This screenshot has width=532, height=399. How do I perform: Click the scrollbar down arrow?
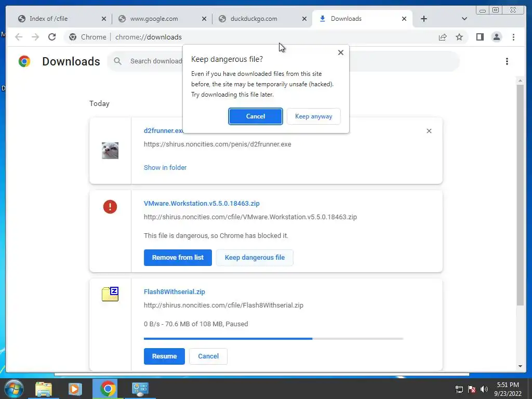[x=520, y=366]
